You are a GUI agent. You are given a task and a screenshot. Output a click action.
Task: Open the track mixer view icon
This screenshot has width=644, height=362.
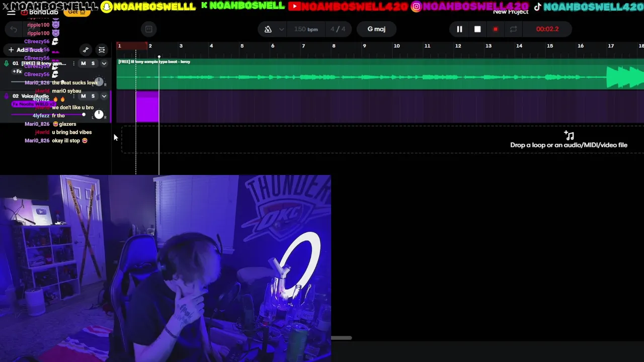(102, 50)
